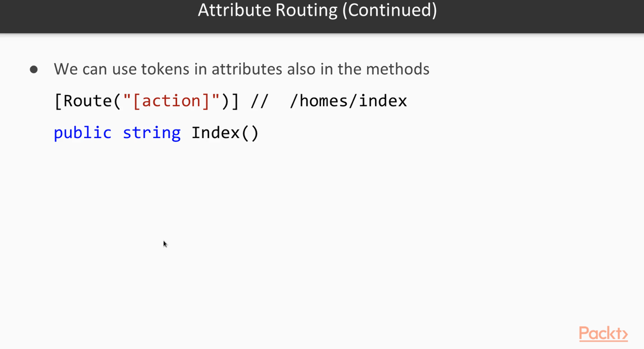Click the blue "string" keyword

[x=152, y=133]
